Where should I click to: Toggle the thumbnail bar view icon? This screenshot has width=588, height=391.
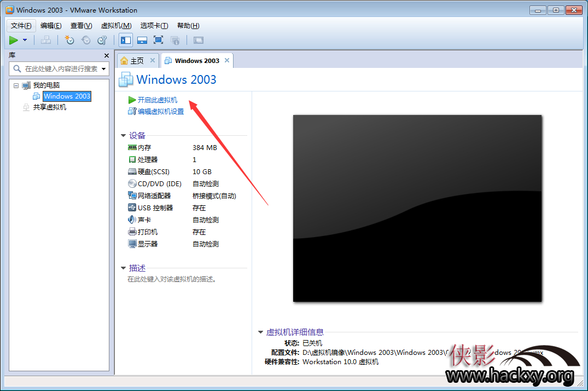pyautogui.click(x=142, y=40)
